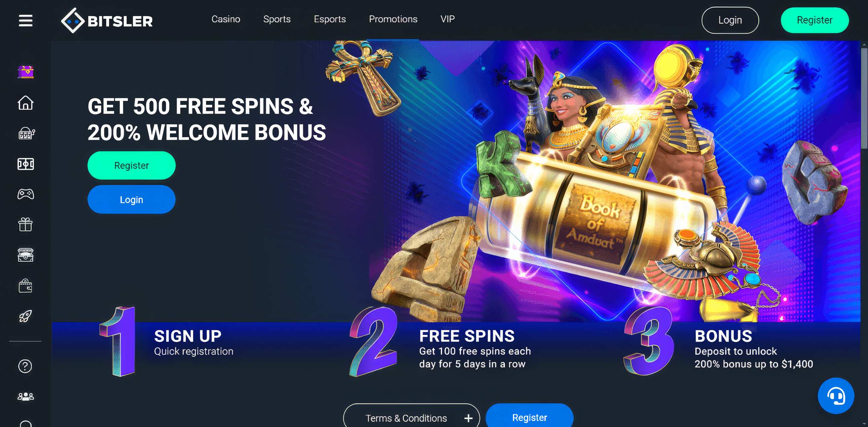Open the wallet sidebar icon
Image resolution: width=868 pixels, height=427 pixels.
[26, 286]
